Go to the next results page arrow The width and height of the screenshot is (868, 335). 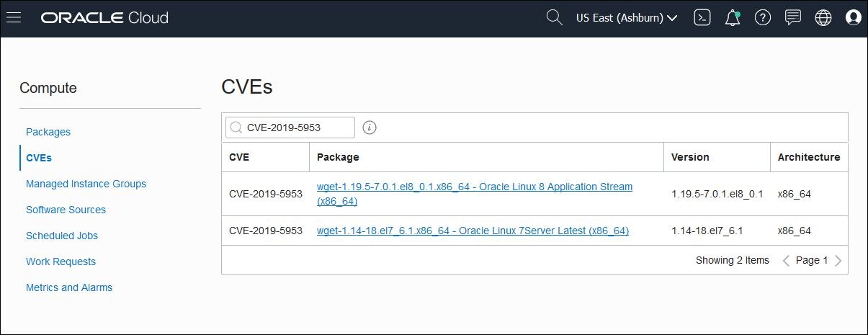pos(838,261)
